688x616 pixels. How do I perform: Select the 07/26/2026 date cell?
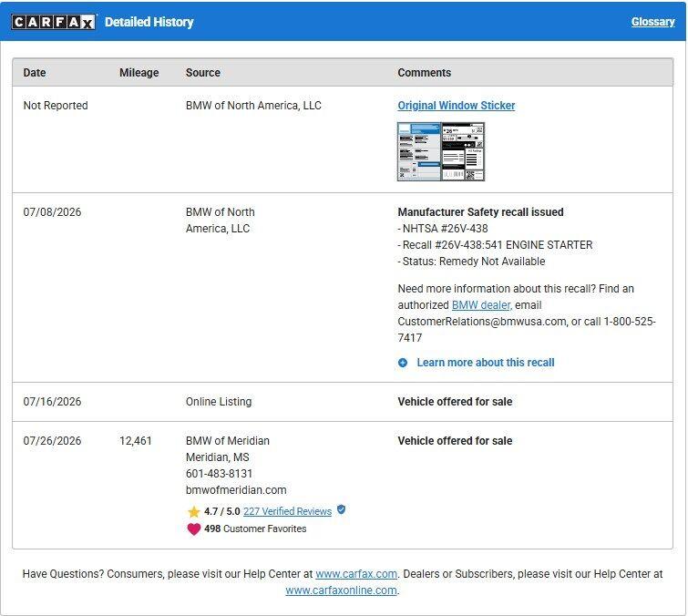(52, 440)
